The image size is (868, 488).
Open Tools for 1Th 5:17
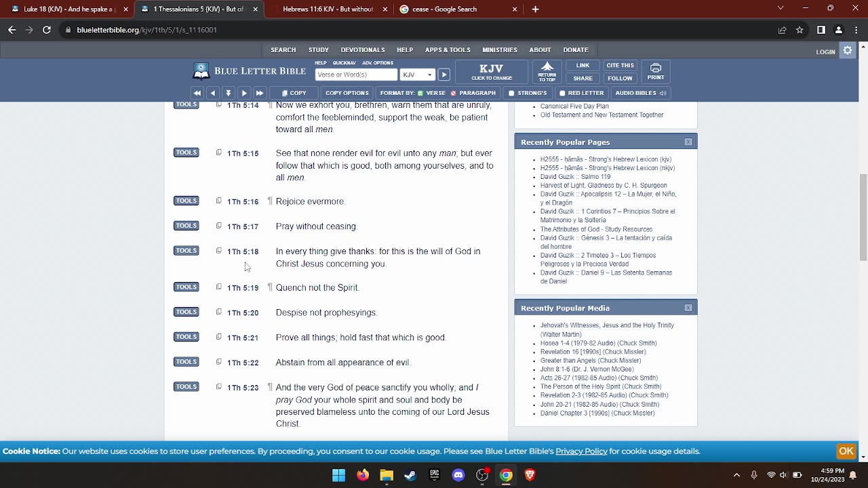click(186, 226)
